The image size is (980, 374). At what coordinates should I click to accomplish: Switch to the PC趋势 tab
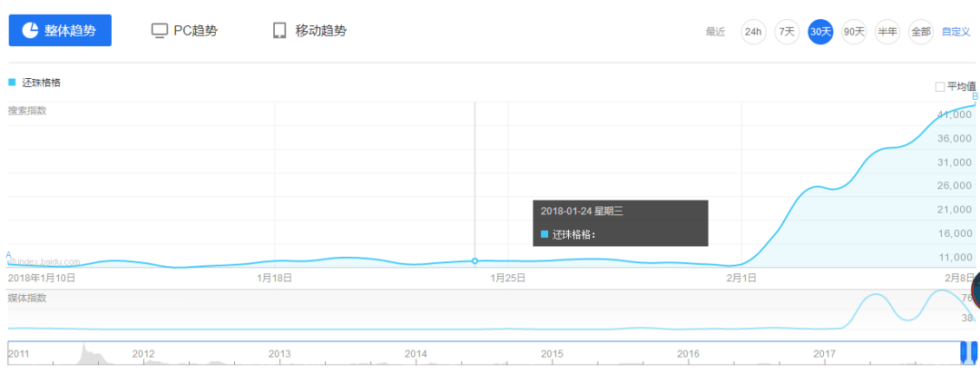click(x=184, y=30)
